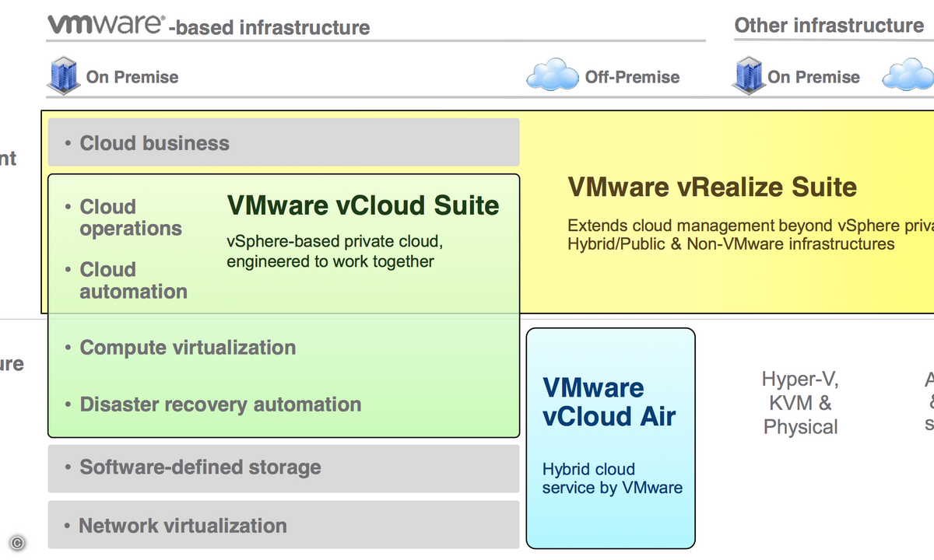This screenshot has height=560, width=934.
Task: Click the cloud icon next to Off-Premise
Action: (553, 76)
